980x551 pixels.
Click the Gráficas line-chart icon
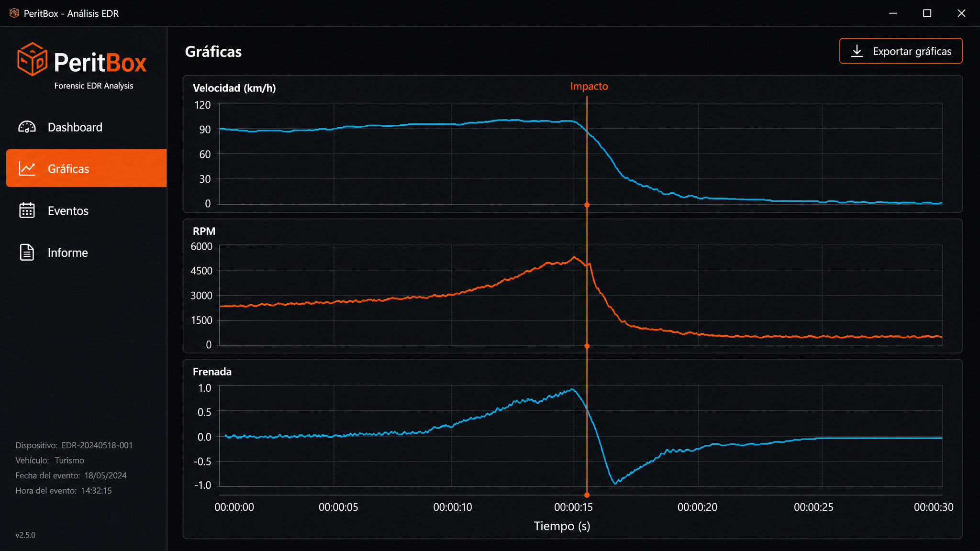[x=27, y=168]
